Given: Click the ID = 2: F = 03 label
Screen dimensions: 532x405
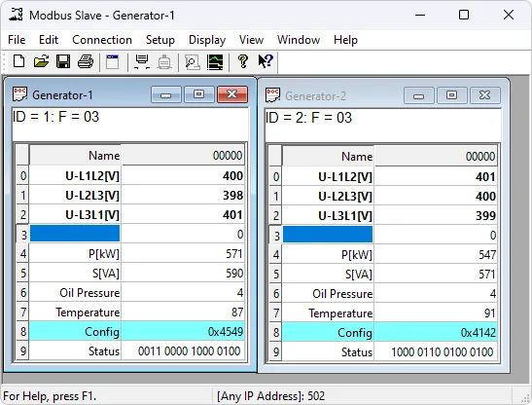Looking at the screenshot, I should [x=308, y=118].
